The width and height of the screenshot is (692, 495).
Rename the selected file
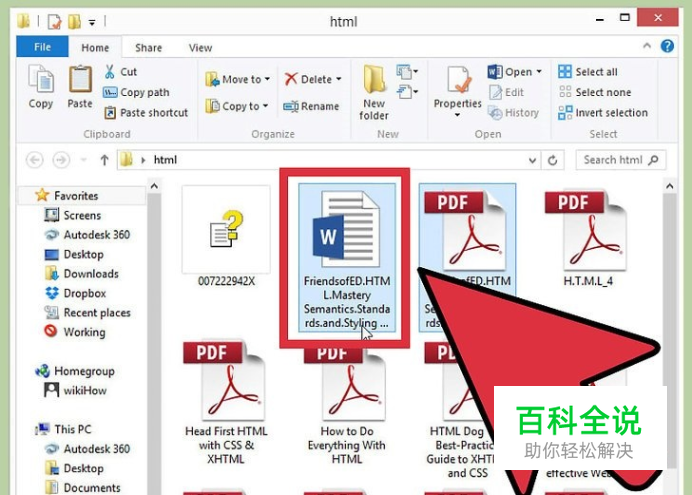[311, 106]
